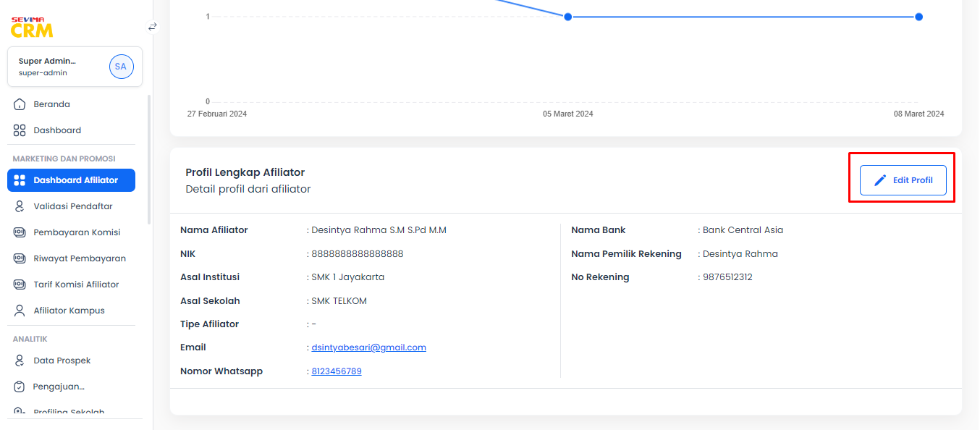Click the sidebar vertical scrollbar

pos(149,159)
